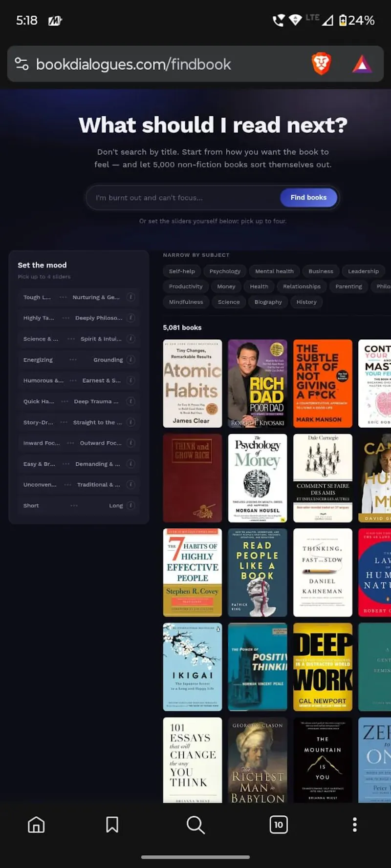The image size is (391, 868).
Task: Select the Science subject chip
Action: pos(229,302)
